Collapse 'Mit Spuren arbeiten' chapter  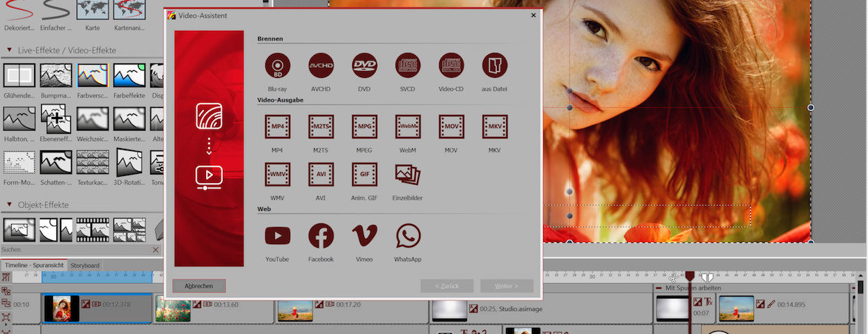659,287
